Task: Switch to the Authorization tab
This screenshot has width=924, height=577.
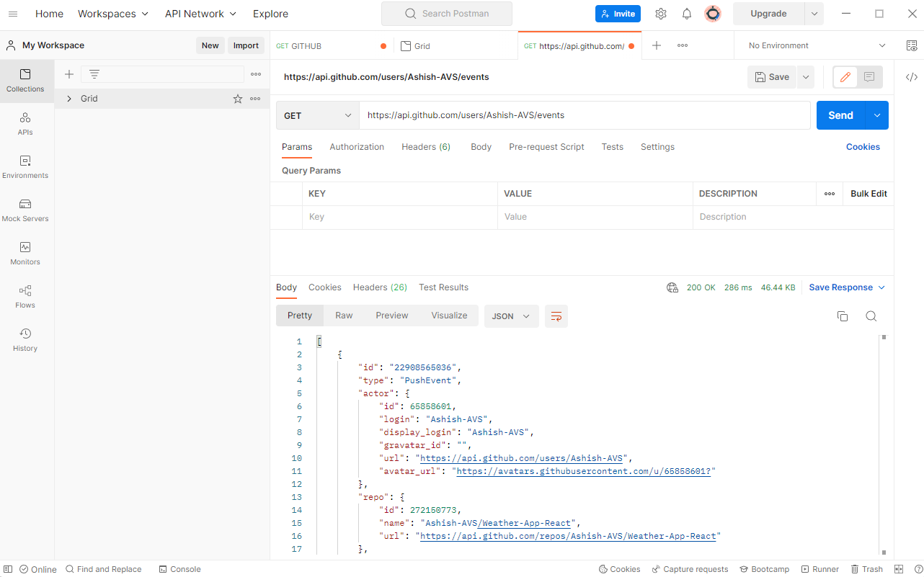Action: click(357, 147)
